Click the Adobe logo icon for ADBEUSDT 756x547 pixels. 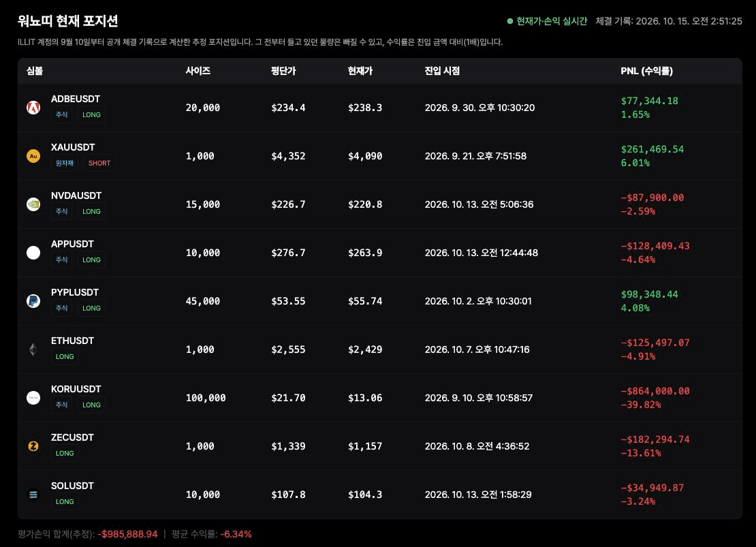(33, 108)
